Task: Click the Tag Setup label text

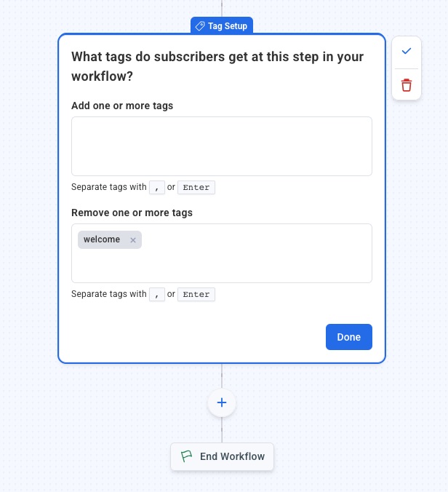Action: point(228,26)
